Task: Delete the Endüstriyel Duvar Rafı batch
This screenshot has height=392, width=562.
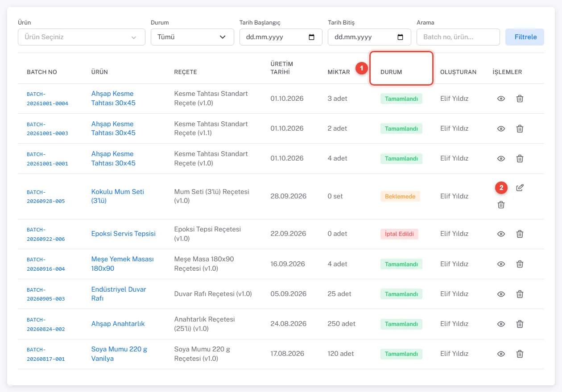Action: pyautogui.click(x=520, y=294)
